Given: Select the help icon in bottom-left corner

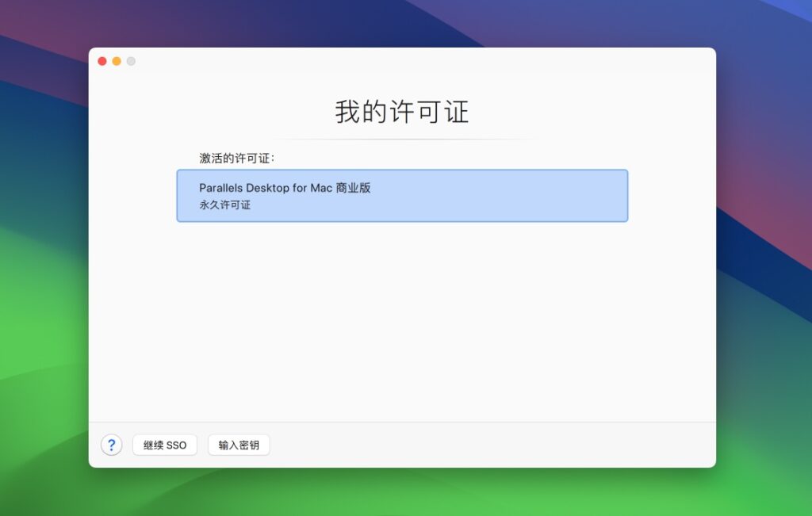Looking at the screenshot, I should pos(111,445).
